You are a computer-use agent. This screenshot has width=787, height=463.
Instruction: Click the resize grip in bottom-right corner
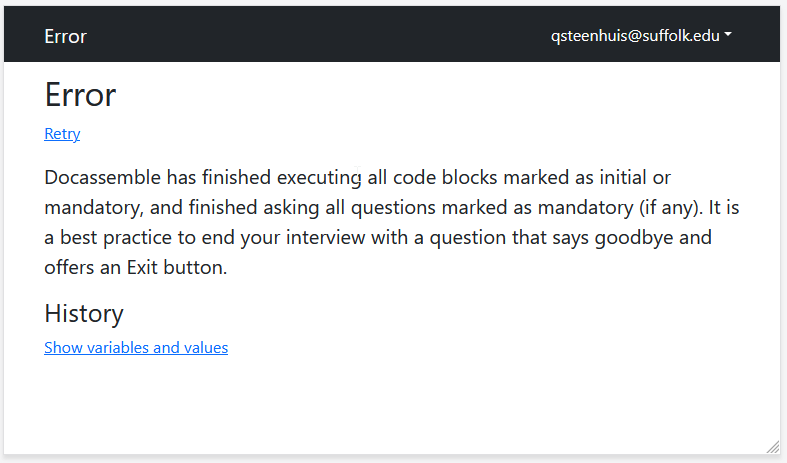click(772, 446)
